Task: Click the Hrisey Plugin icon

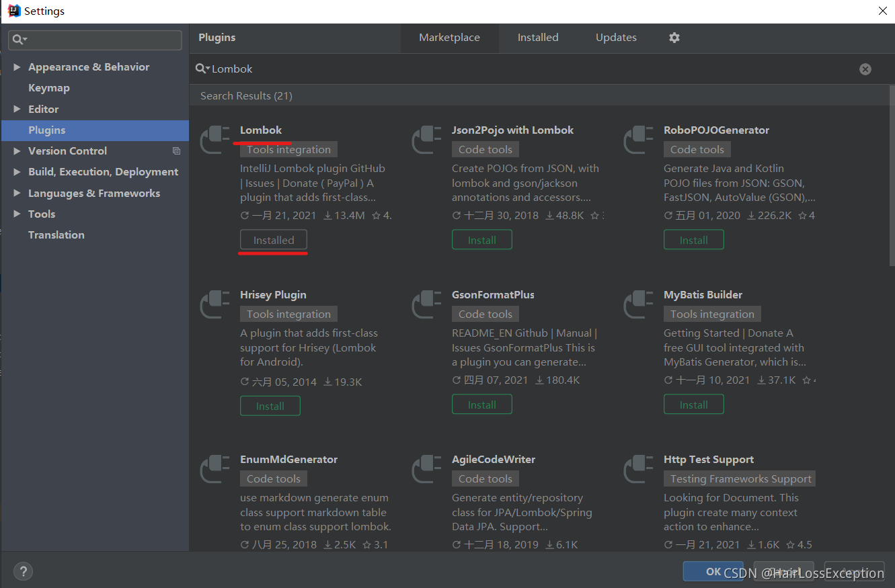Action: 215,304
